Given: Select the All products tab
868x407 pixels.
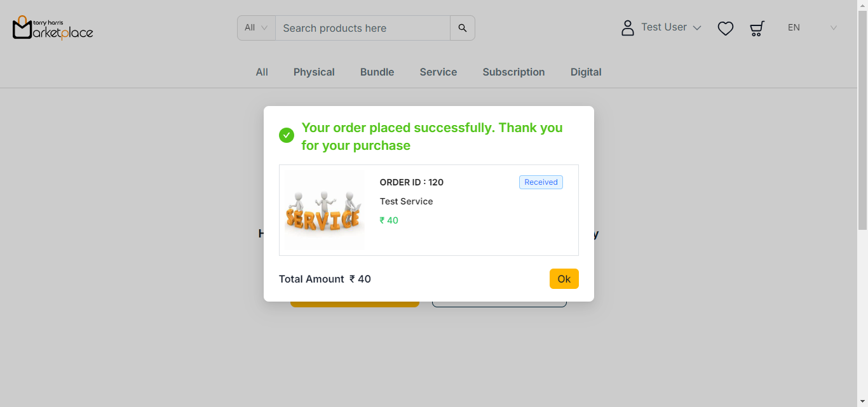Looking at the screenshot, I should [262, 72].
